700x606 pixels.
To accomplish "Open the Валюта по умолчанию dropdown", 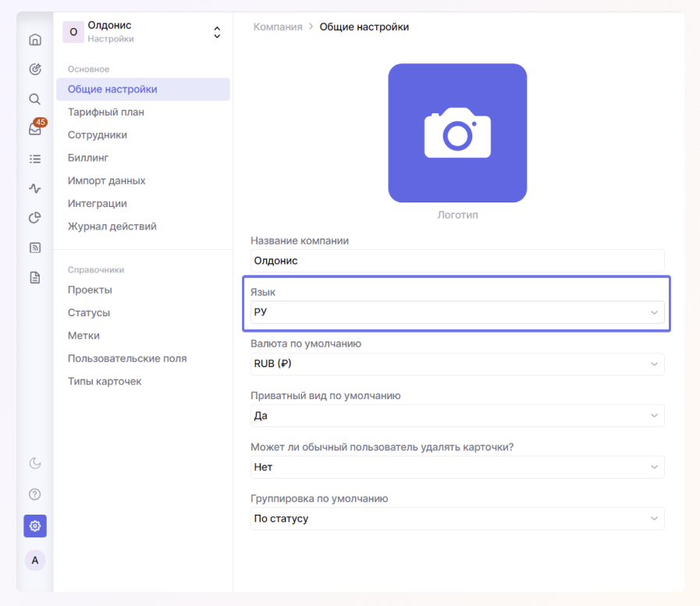I will (457, 364).
